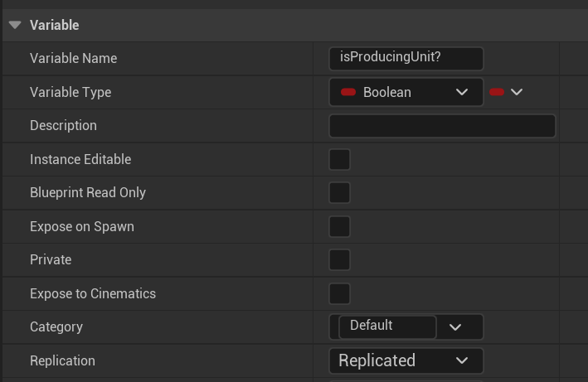Screen dimensions: 588x382
Task: Open the Boolean variable type dropdown
Action: [406, 92]
